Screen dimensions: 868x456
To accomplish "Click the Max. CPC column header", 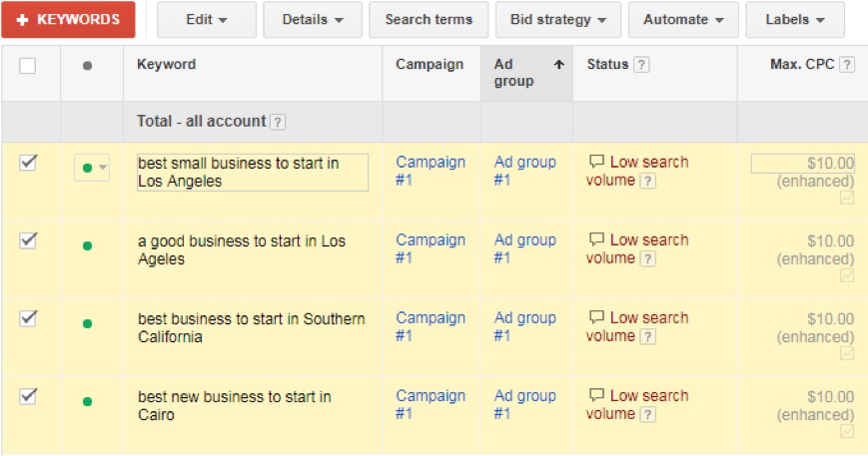I will (x=802, y=64).
